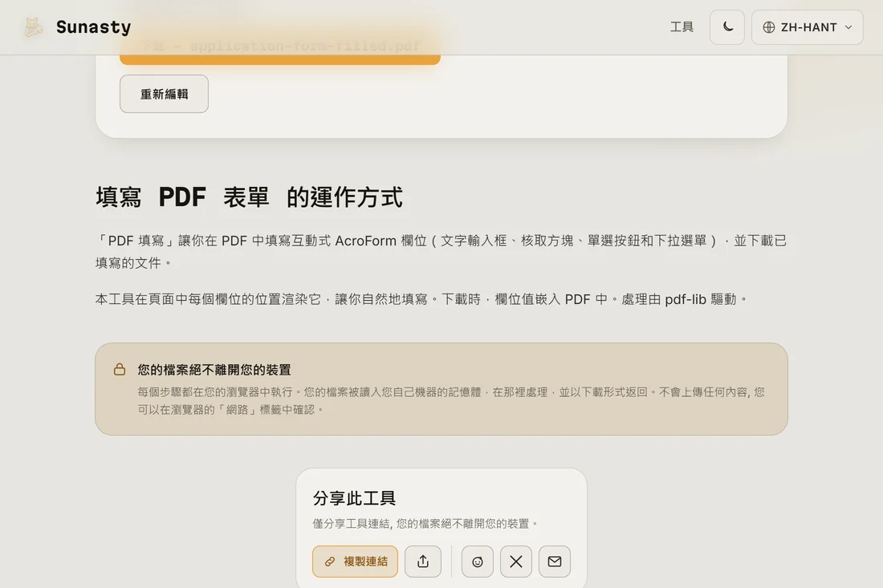
Task: Share by email envelope icon
Action: 555,562
